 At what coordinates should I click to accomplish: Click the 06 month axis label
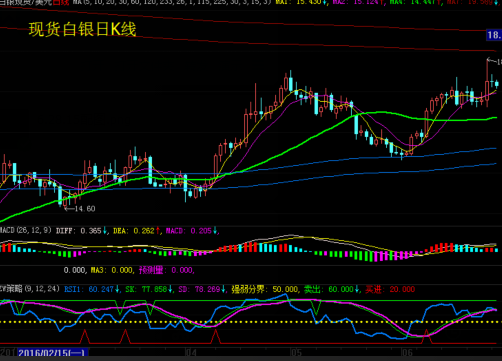click(407, 353)
